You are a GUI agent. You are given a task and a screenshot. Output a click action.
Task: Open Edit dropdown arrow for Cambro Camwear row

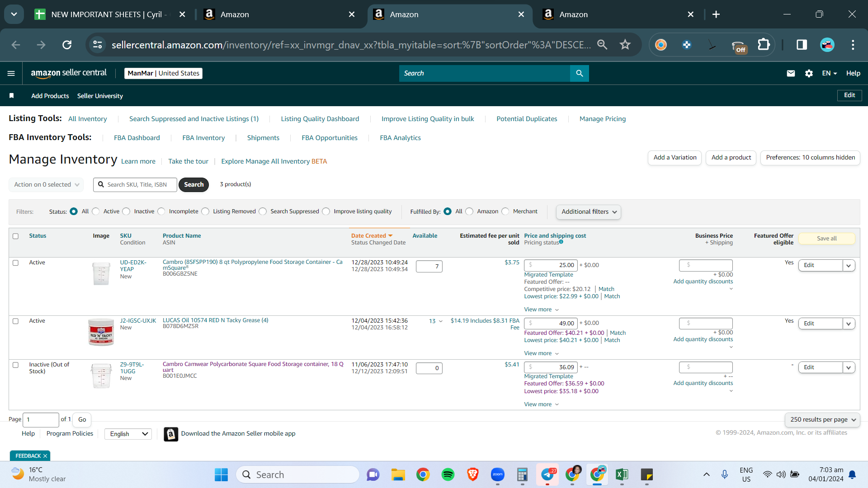849,367
